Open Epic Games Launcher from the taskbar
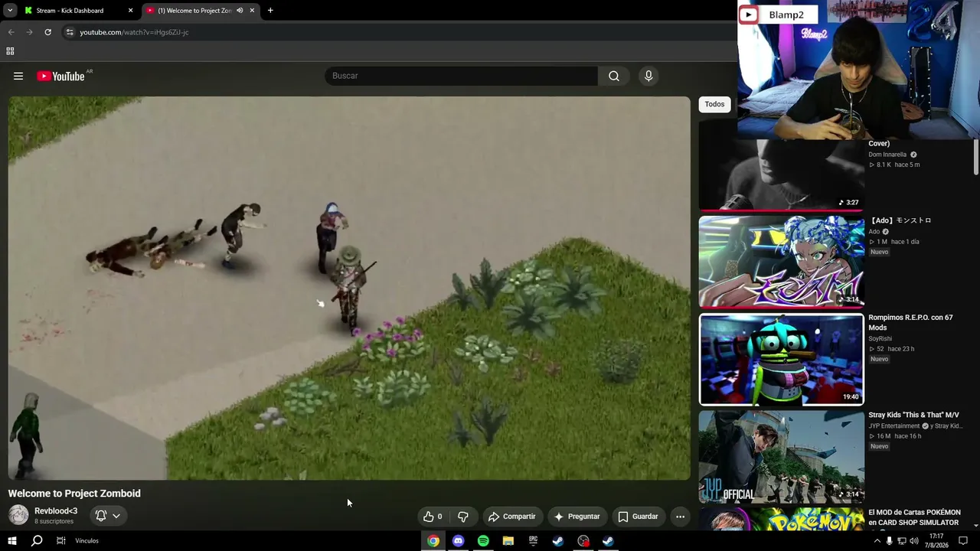Viewport: 980px width, 551px height. [x=533, y=541]
